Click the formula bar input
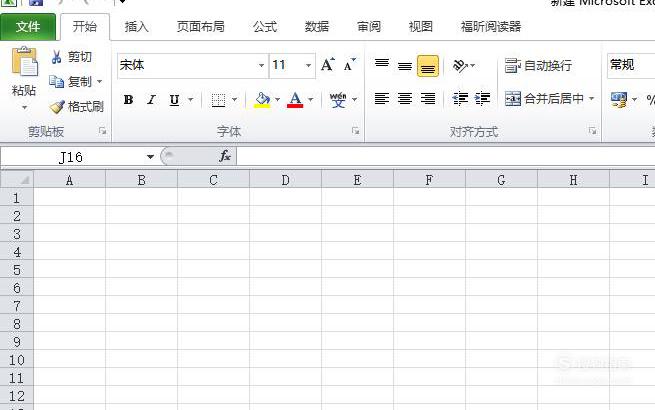655x410 pixels. 445,157
